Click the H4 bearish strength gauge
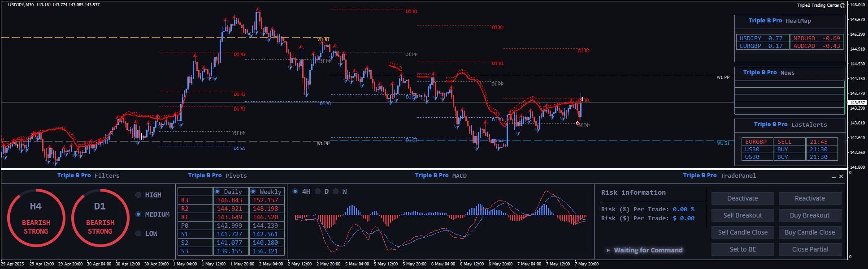 [36, 218]
